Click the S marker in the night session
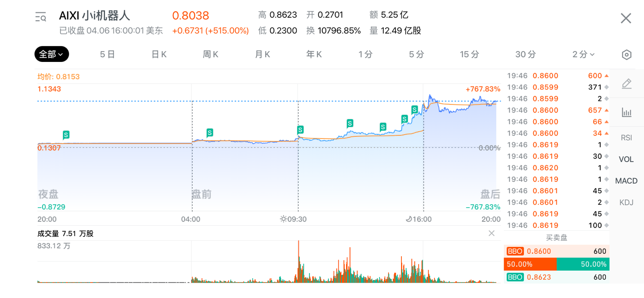Viewport: 644px width, 298px height. point(66,135)
